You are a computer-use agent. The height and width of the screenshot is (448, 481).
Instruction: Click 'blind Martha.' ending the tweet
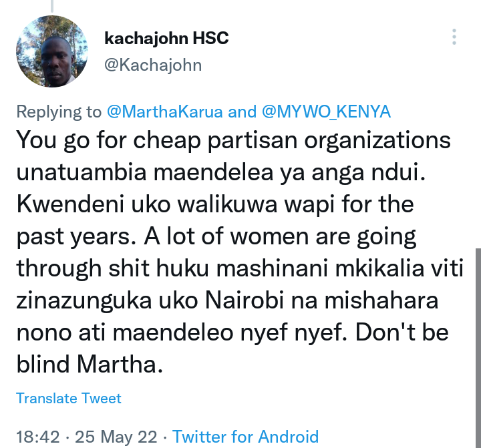[90, 365]
